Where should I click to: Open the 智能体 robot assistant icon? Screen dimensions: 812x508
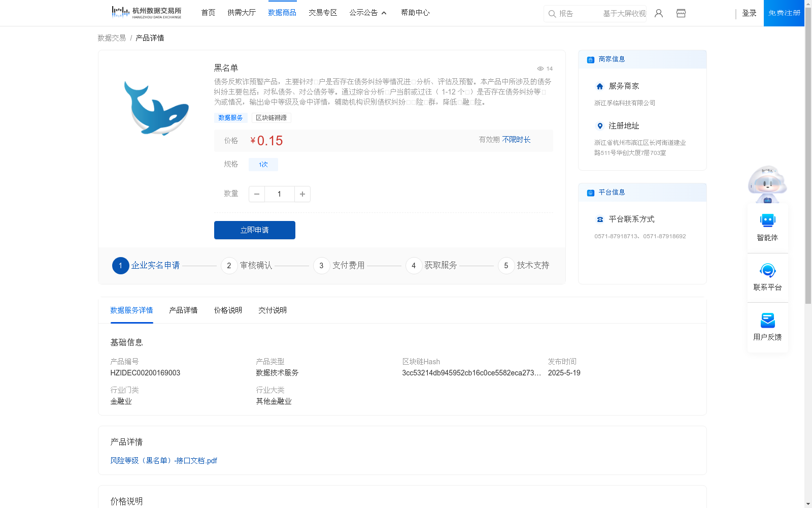click(x=767, y=220)
